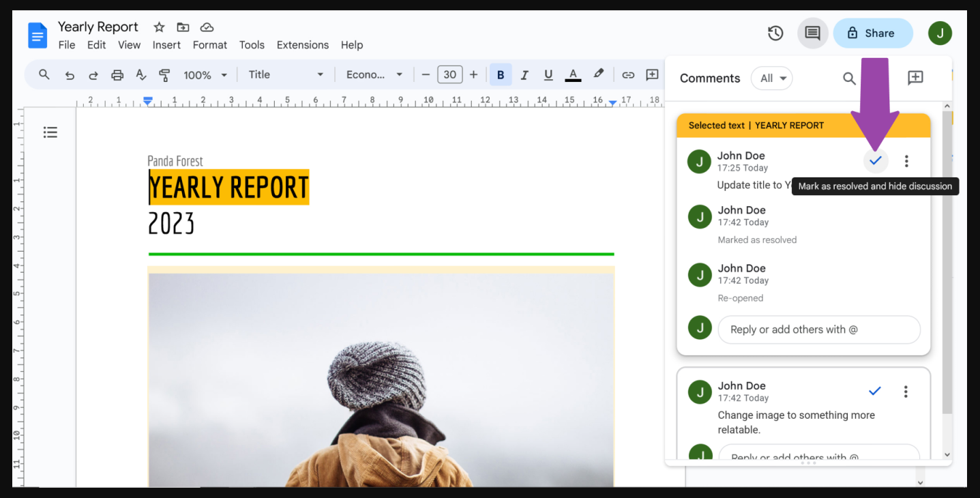This screenshot has width=980, height=498.
Task: Open the All comments filter dropdown
Action: point(772,78)
